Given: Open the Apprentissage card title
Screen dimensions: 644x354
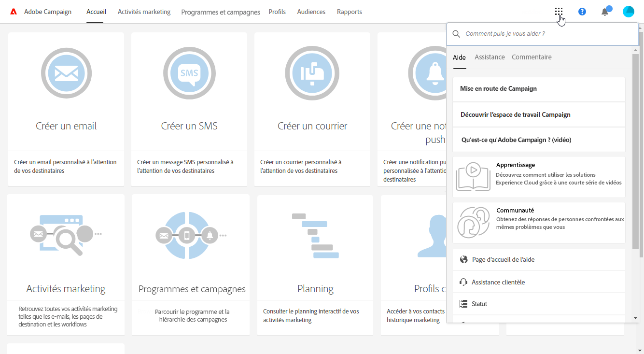Looking at the screenshot, I should tap(516, 165).
